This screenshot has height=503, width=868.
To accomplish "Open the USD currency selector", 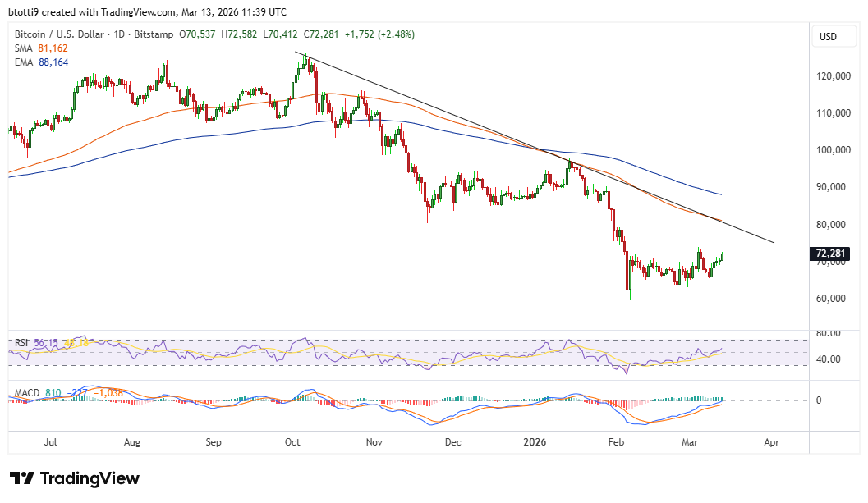I will point(834,36).
